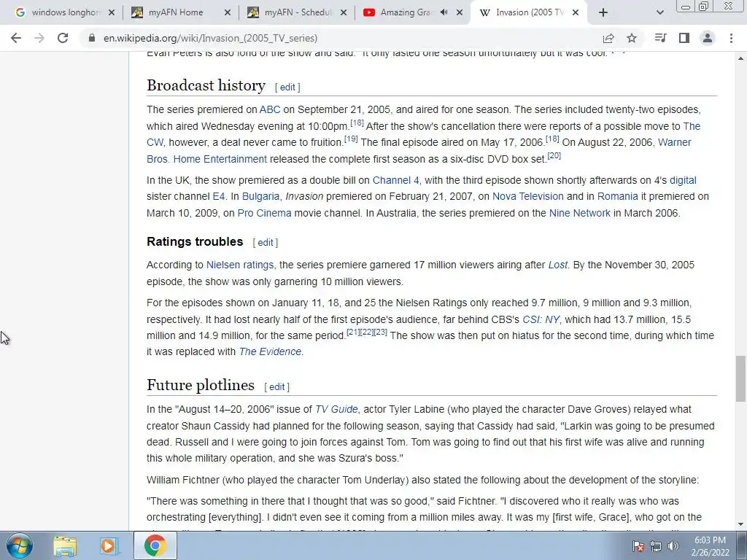Click the address bar URL
Viewport: 747px width, 560px height.
click(210, 38)
